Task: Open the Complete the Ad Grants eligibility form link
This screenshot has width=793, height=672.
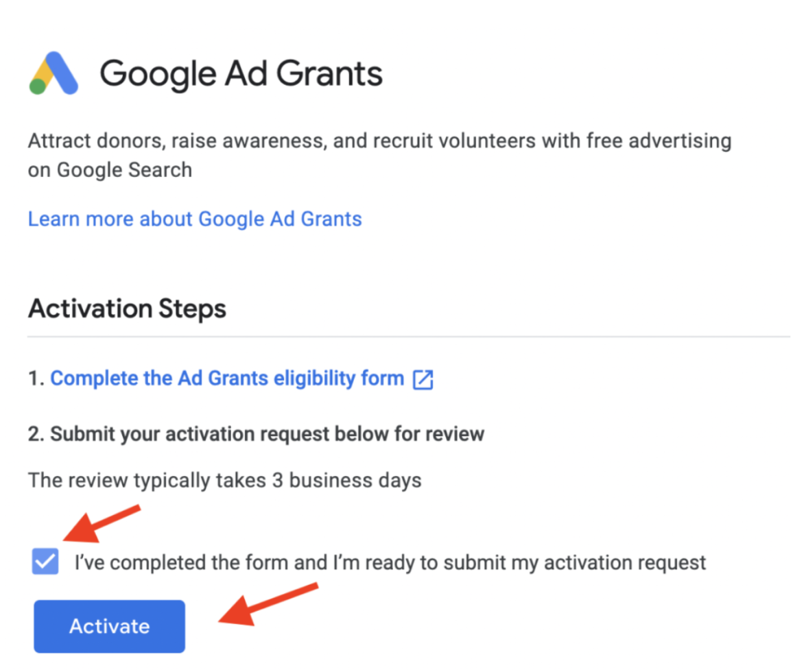Action: tap(227, 379)
